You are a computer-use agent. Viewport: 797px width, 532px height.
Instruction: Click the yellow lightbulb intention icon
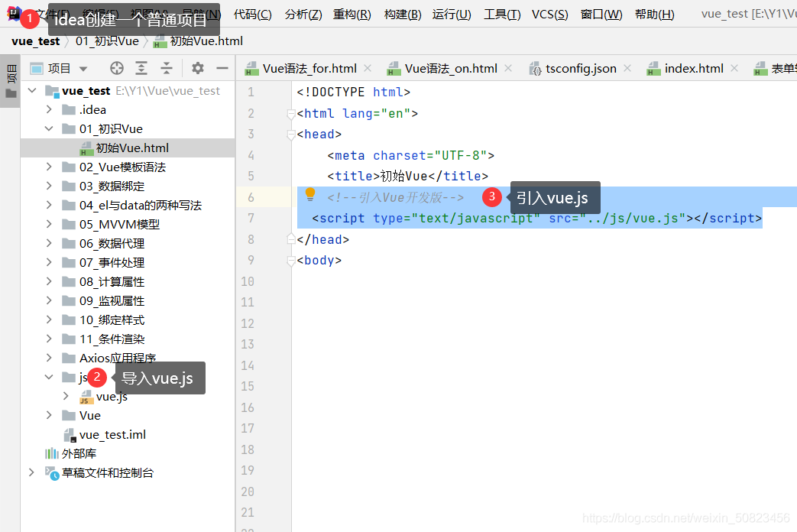click(x=310, y=195)
